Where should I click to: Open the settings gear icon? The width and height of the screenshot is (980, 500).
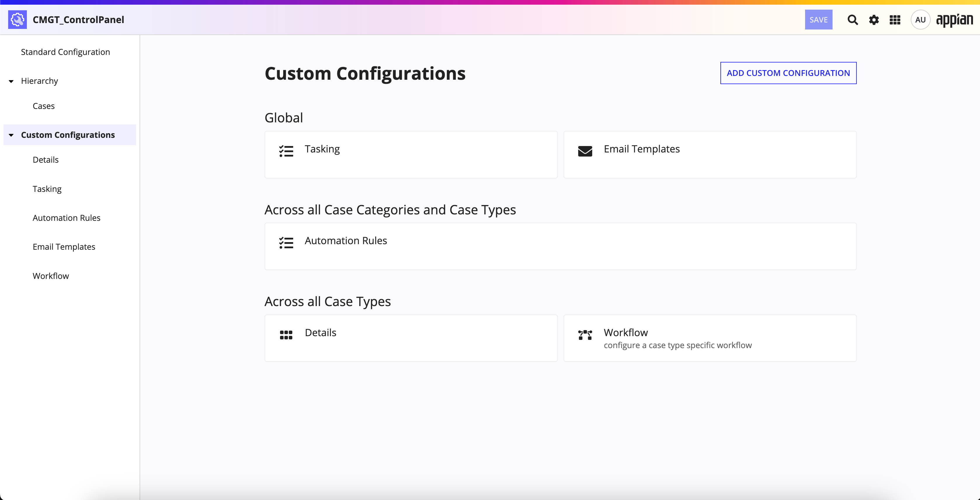[874, 20]
